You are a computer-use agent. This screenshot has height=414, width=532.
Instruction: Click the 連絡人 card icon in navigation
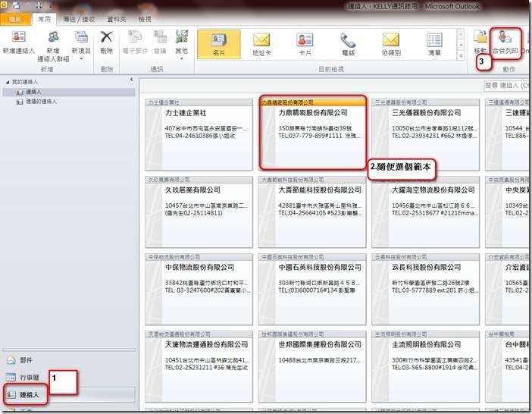pos(11,394)
